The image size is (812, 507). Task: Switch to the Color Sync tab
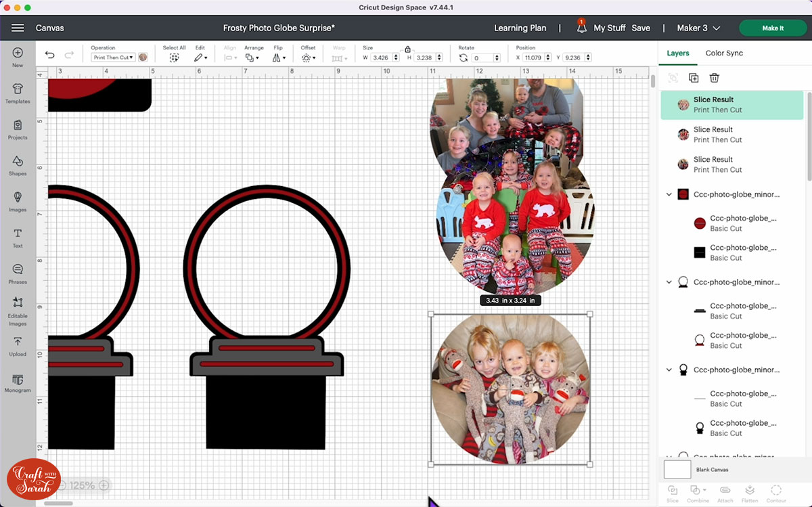[x=724, y=53]
